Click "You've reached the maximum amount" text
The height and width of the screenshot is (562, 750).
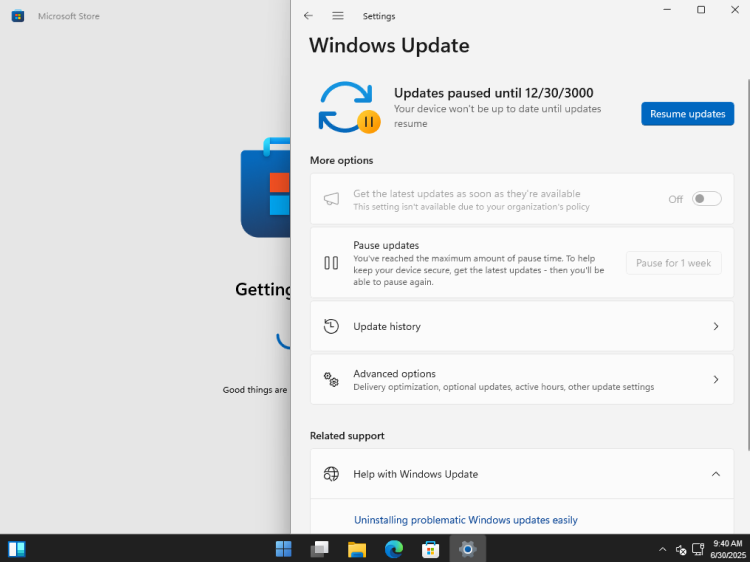(478, 270)
